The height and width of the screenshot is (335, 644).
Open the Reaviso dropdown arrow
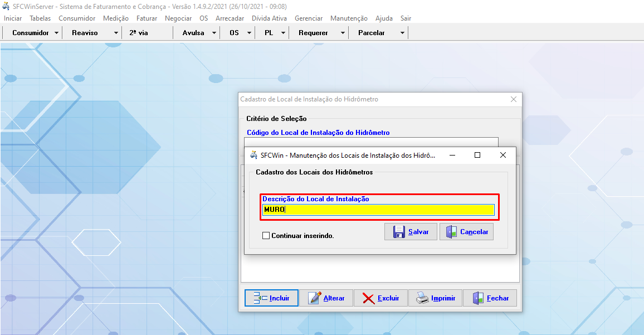pyautogui.click(x=116, y=33)
